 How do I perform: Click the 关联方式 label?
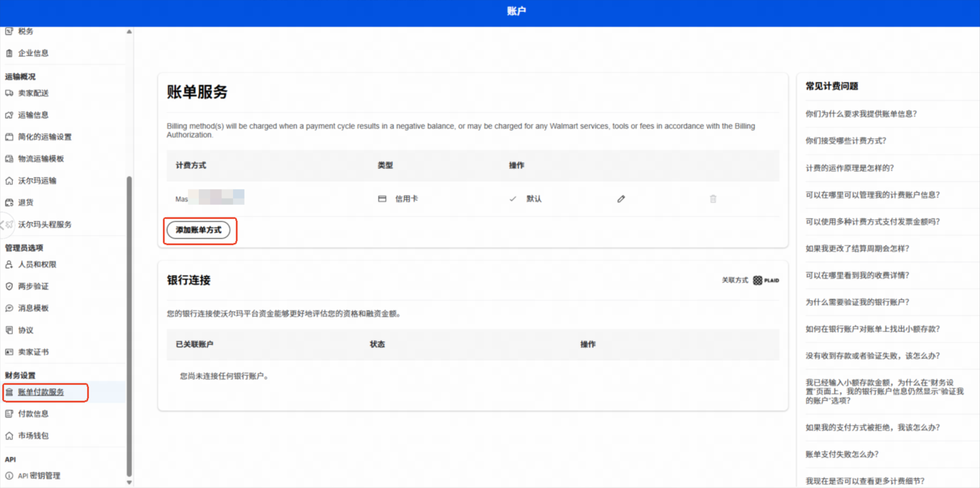[x=735, y=280]
